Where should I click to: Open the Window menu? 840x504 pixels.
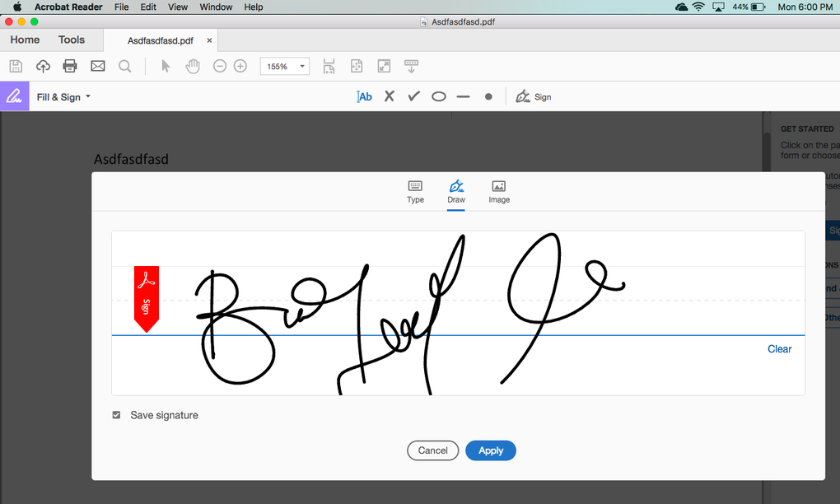216,7
